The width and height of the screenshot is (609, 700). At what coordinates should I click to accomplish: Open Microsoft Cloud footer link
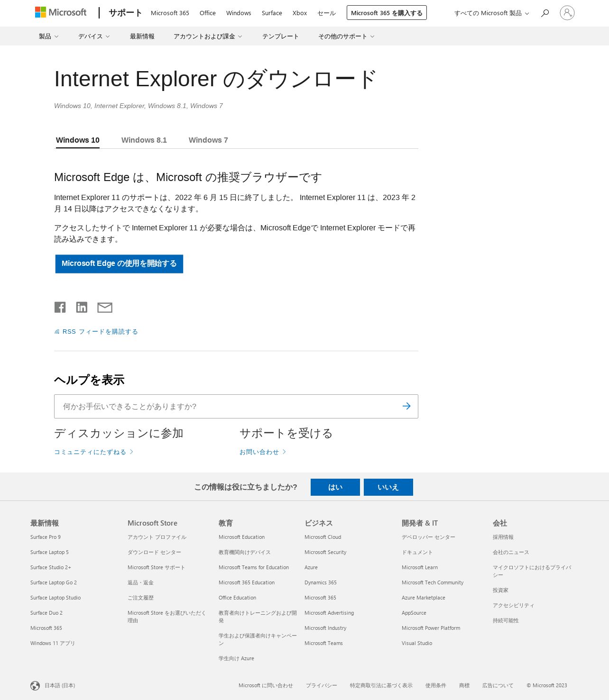pos(323,537)
